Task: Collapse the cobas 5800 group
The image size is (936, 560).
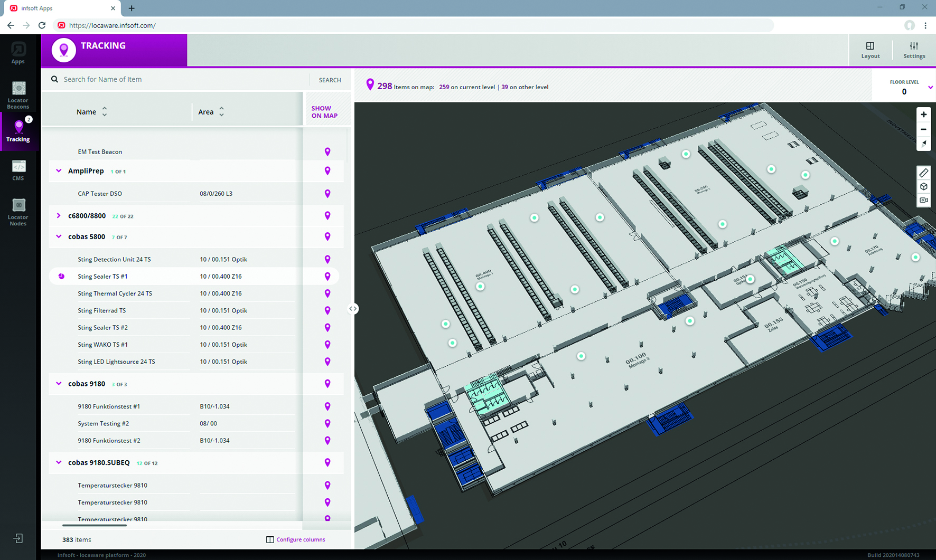Action: [58, 236]
